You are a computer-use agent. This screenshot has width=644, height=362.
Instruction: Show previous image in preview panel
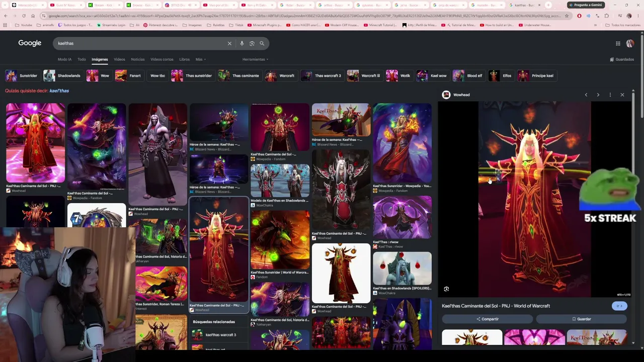click(x=586, y=95)
